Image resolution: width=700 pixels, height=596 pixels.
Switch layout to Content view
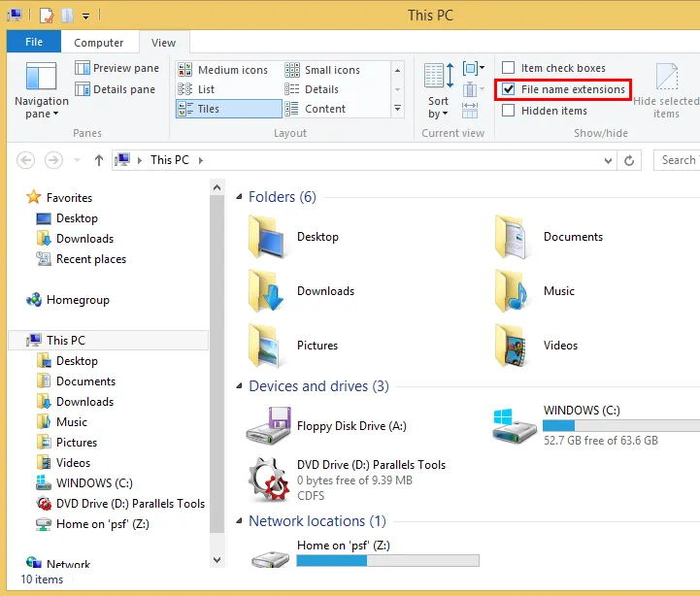(316, 109)
